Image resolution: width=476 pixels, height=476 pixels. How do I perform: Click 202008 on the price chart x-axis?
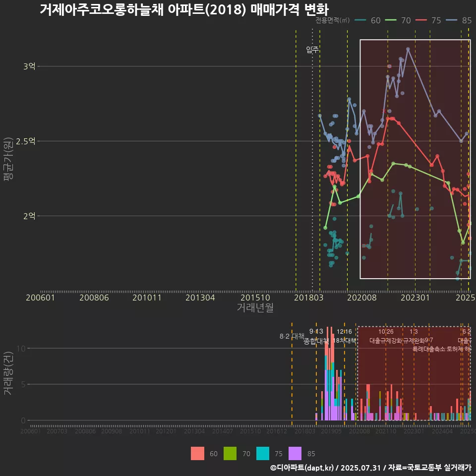[362, 297]
